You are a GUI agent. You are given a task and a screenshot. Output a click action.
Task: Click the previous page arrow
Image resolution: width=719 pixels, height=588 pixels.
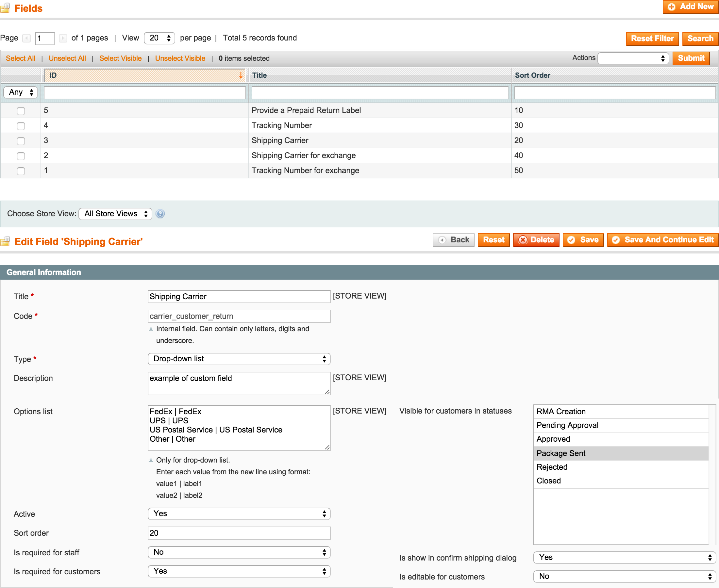tap(26, 38)
